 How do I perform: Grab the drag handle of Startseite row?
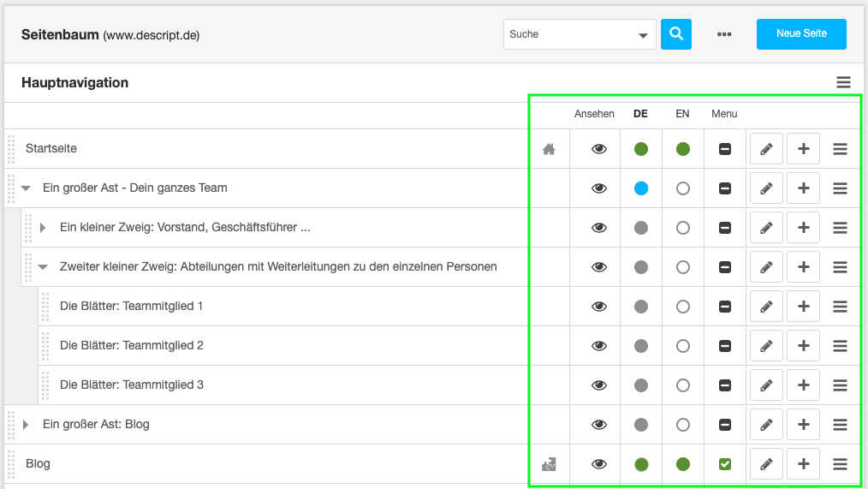pos(11,149)
